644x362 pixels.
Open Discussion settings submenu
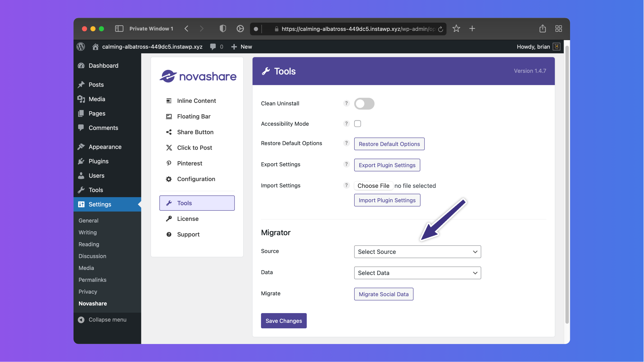(x=92, y=256)
